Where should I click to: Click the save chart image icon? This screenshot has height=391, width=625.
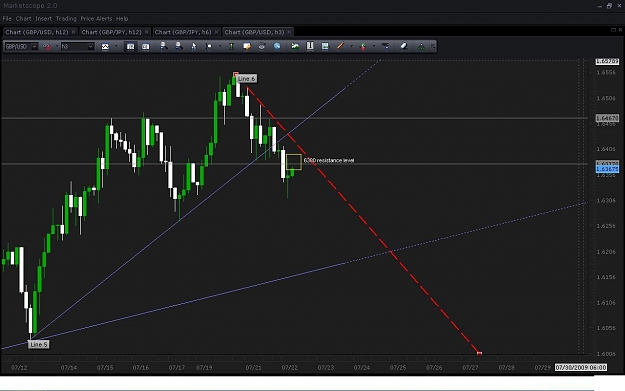(325, 47)
